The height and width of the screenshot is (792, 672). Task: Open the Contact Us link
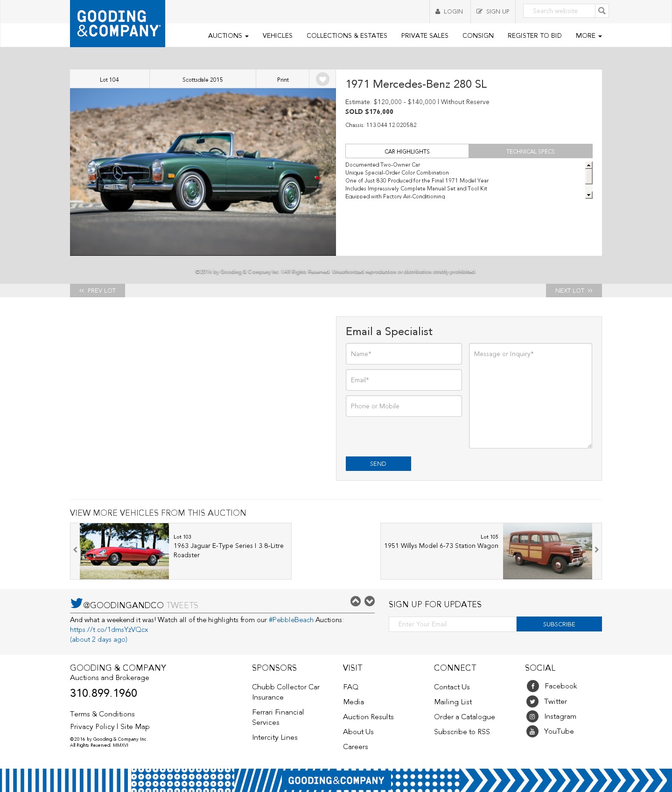452,687
